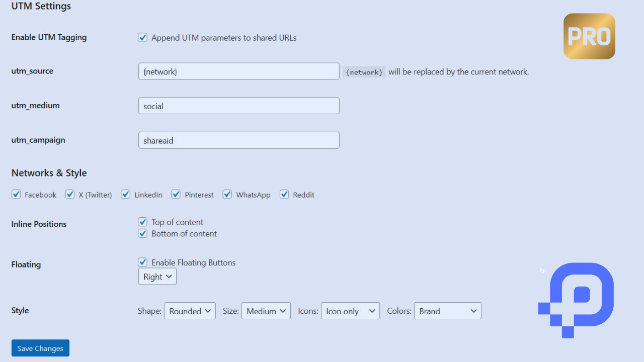
Task: Disable the Enable Floating Buttons option
Action: pyautogui.click(x=142, y=262)
